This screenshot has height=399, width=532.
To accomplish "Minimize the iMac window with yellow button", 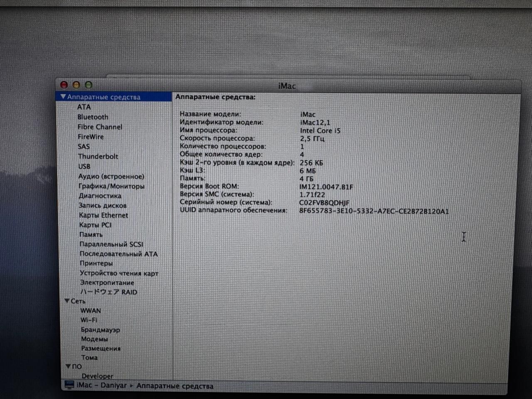I will (x=76, y=85).
